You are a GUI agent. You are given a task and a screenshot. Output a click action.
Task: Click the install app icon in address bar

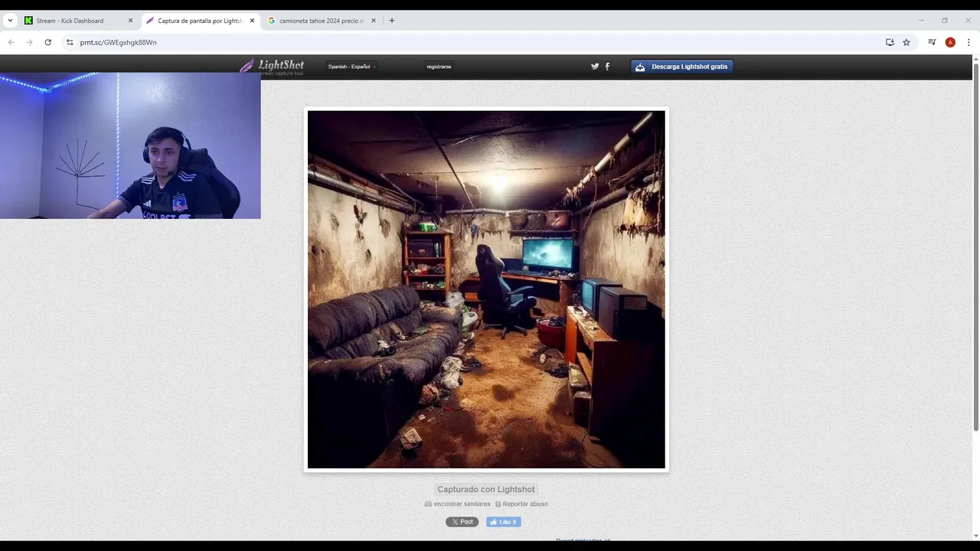(890, 42)
